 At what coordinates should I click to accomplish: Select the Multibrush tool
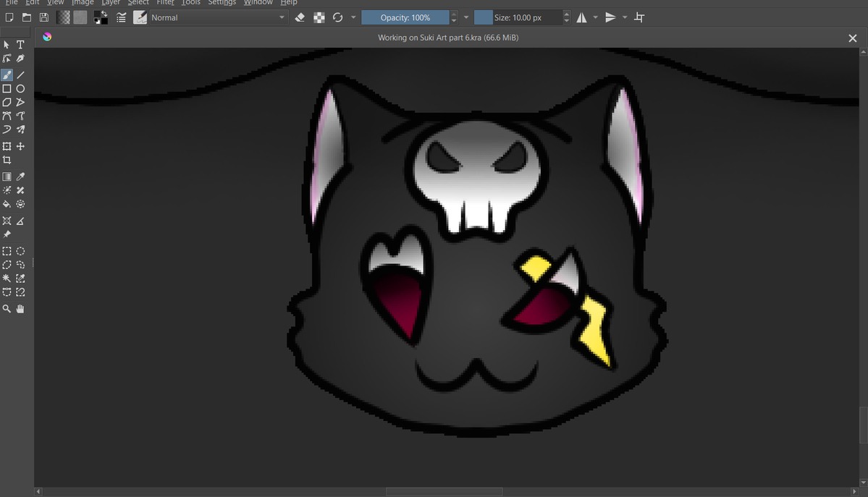[20, 129]
